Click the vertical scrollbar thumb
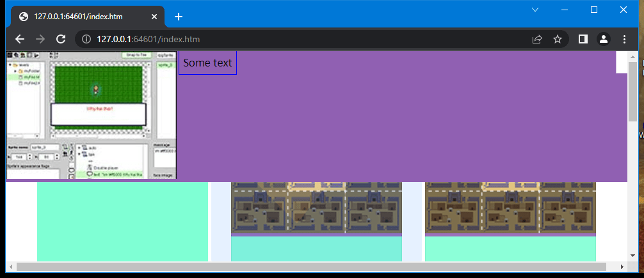644x278 pixels. (632, 91)
